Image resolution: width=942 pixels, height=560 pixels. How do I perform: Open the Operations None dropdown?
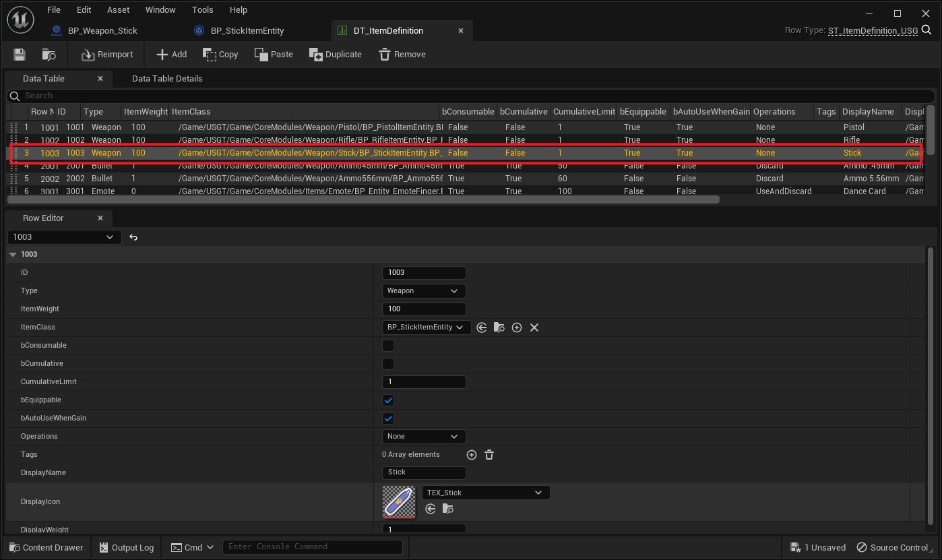click(x=424, y=437)
